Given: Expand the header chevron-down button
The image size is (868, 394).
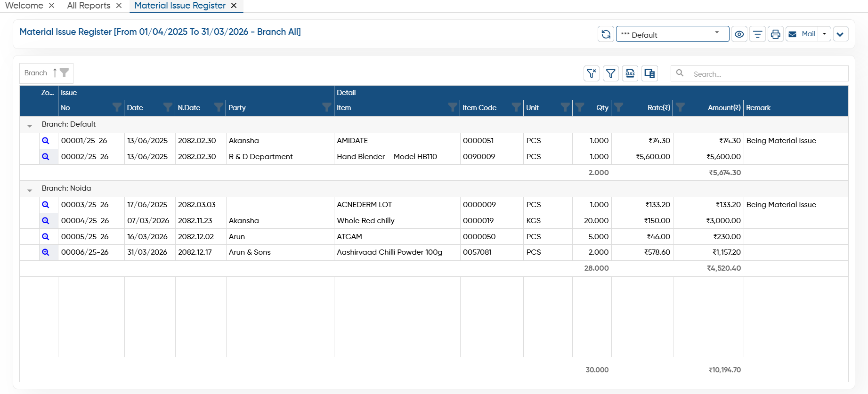Looking at the screenshot, I should [x=841, y=34].
